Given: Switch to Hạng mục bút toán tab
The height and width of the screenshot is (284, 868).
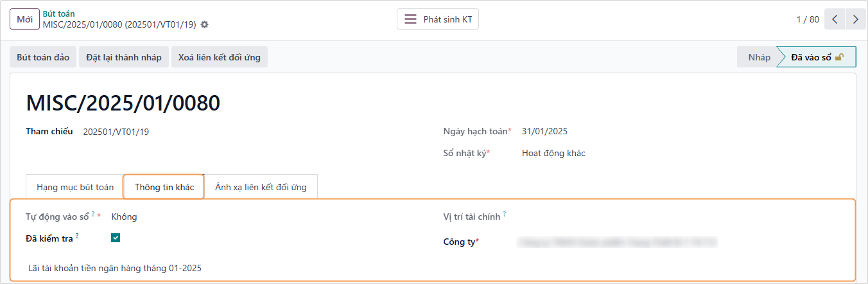Looking at the screenshot, I should point(75,187).
